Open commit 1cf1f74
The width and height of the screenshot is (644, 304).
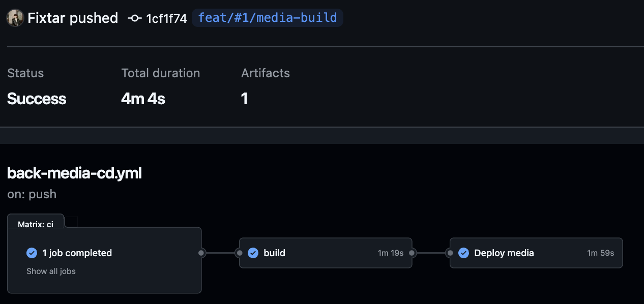[x=166, y=19]
